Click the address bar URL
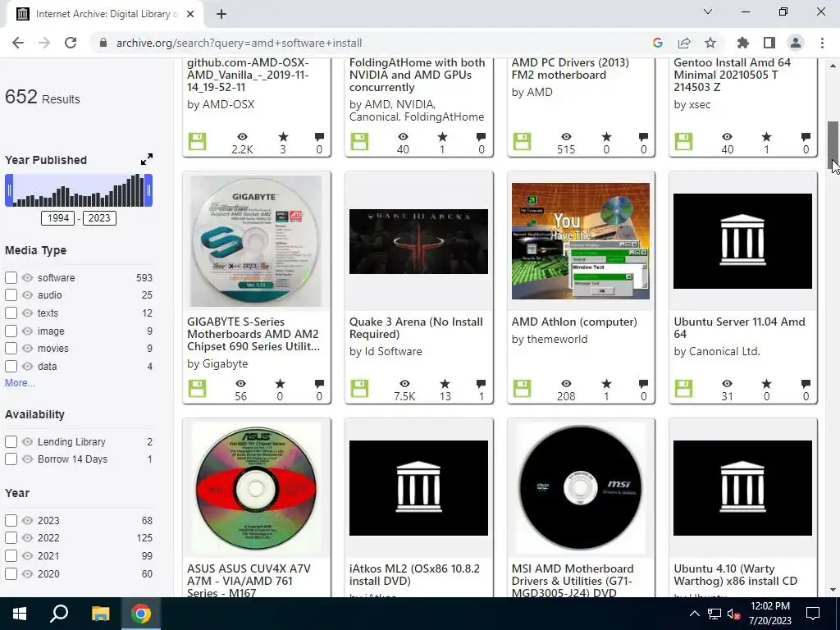 tap(239, 43)
